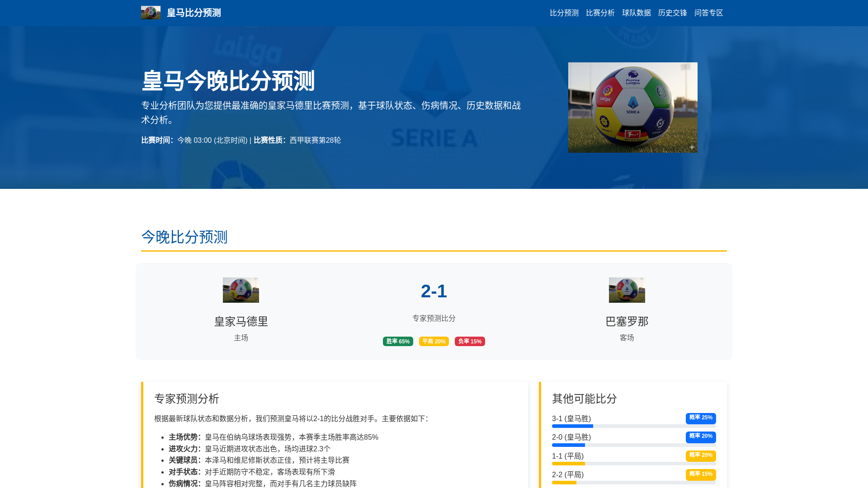Viewport: 868px width, 488px height.
Task: Click the 西甲联赛第28轮 text
Action: (x=315, y=141)
